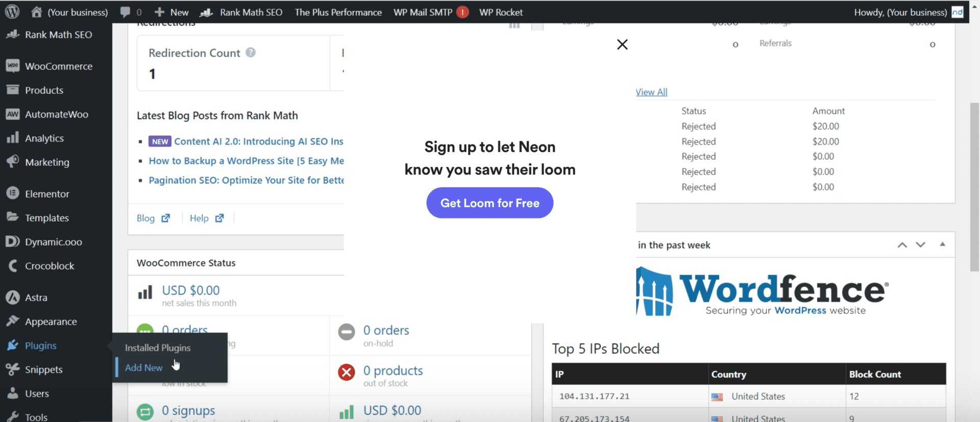Click the Astra theme sidebar icon
This screenshot has height=422, width=980.
13,297
